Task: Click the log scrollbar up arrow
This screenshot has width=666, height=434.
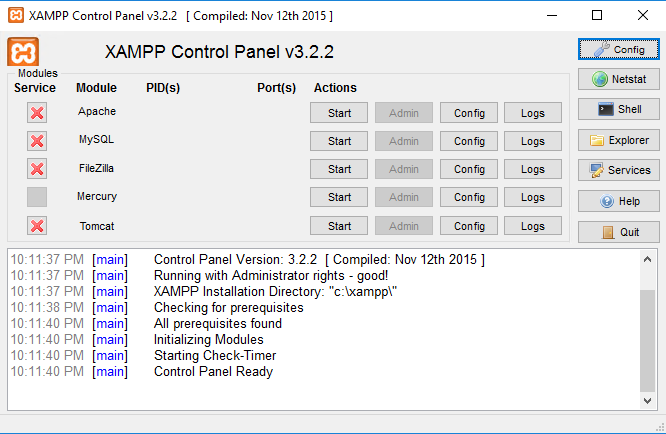Action: click(x=647, y=259)
